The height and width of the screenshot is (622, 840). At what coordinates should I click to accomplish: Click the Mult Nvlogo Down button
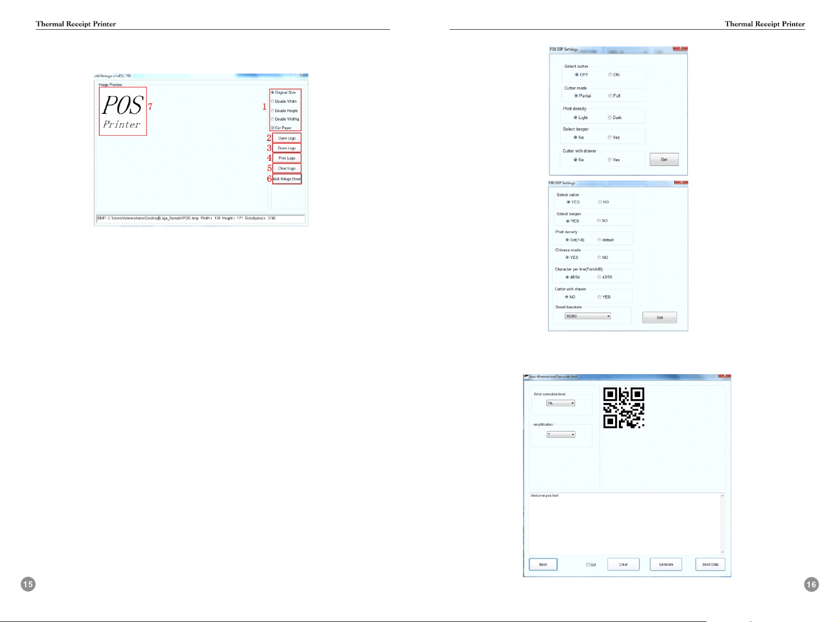pyautogui.click(x=287, y=179)
